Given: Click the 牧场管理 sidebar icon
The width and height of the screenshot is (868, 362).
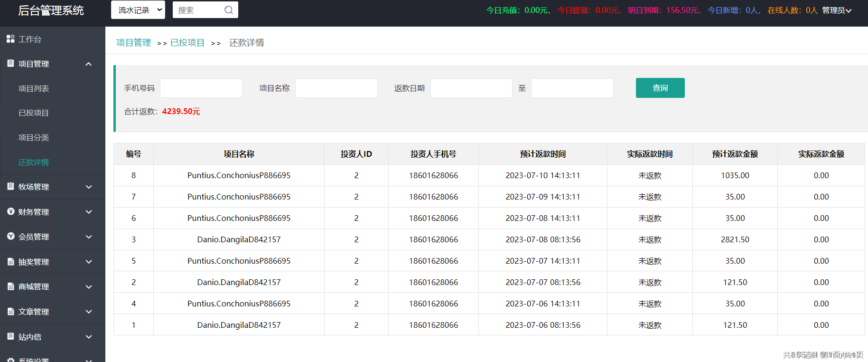Looking at the screenshot, I should pos(10,186).
